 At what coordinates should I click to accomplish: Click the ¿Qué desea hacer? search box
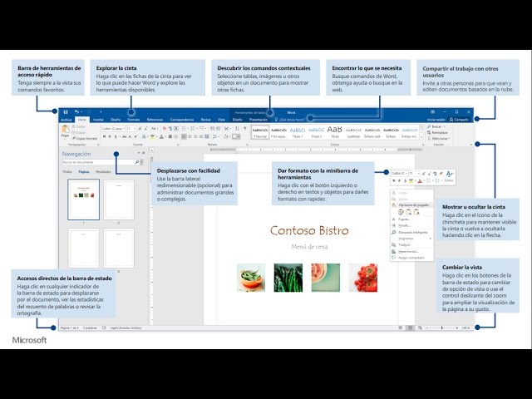click(290, 120)
